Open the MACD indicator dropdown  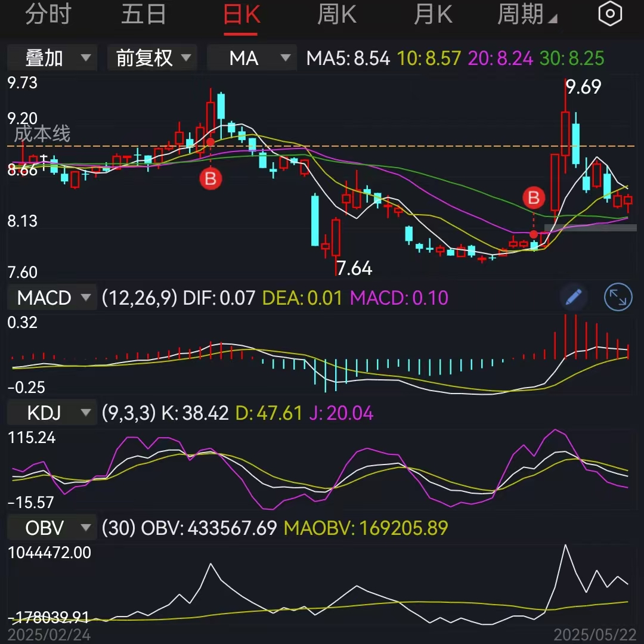point(51,297)
